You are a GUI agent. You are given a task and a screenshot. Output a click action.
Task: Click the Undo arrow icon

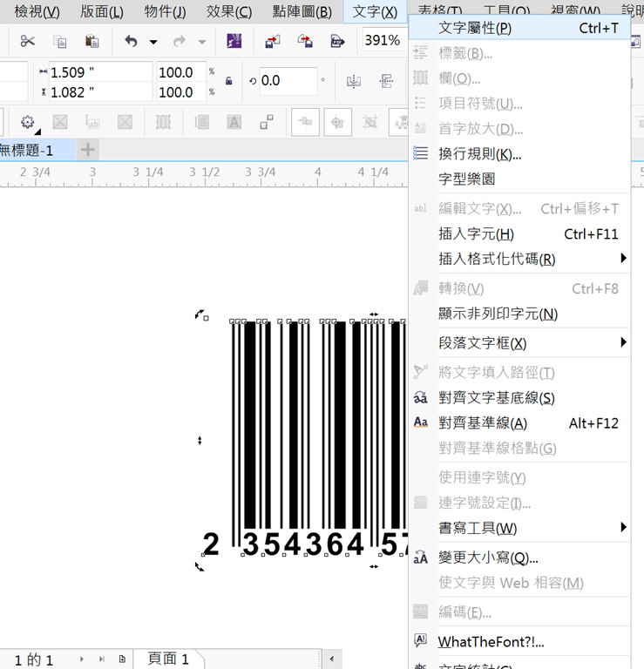[x=131, y=41]
